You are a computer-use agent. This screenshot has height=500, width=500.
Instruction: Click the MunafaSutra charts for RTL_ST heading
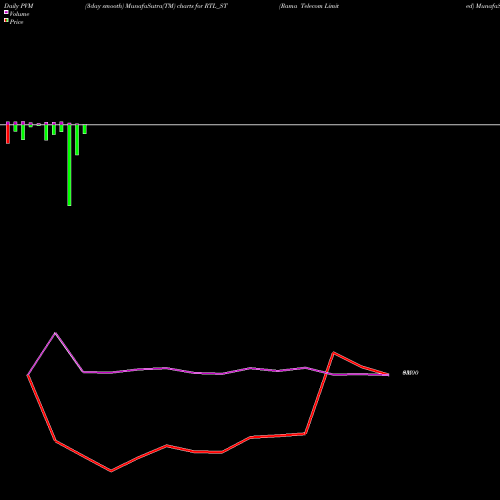click(x=156, y=6)
